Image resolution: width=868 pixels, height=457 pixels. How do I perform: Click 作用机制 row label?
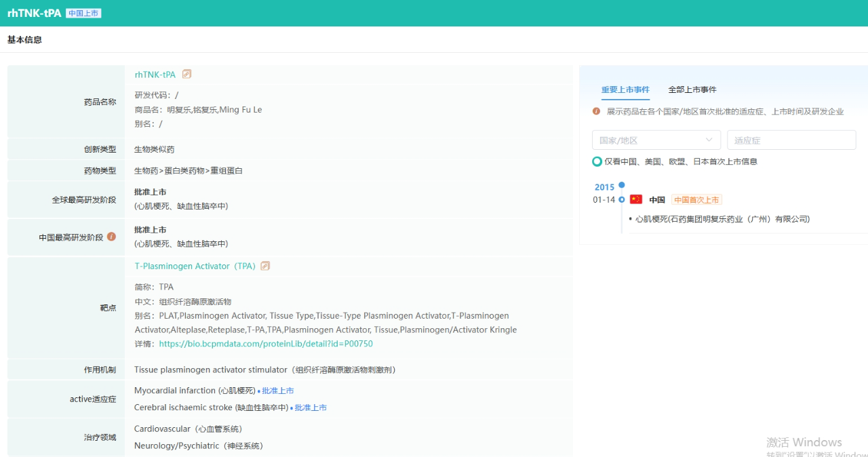[x=100, y=370]
